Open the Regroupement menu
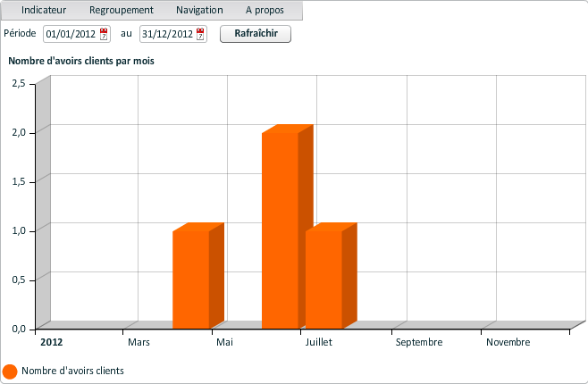The height and width of the screenshot is (384, 588). point(122,10)
